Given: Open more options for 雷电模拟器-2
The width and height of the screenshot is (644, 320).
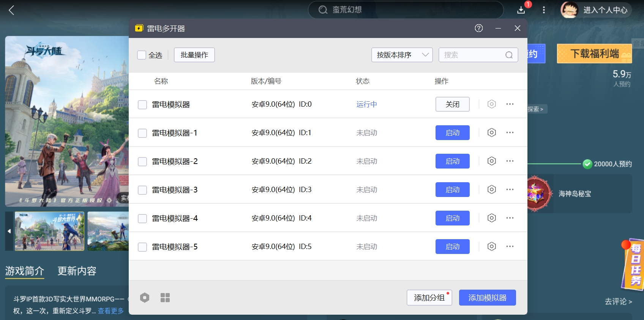Looking at the screenshot, I should 510,161.
